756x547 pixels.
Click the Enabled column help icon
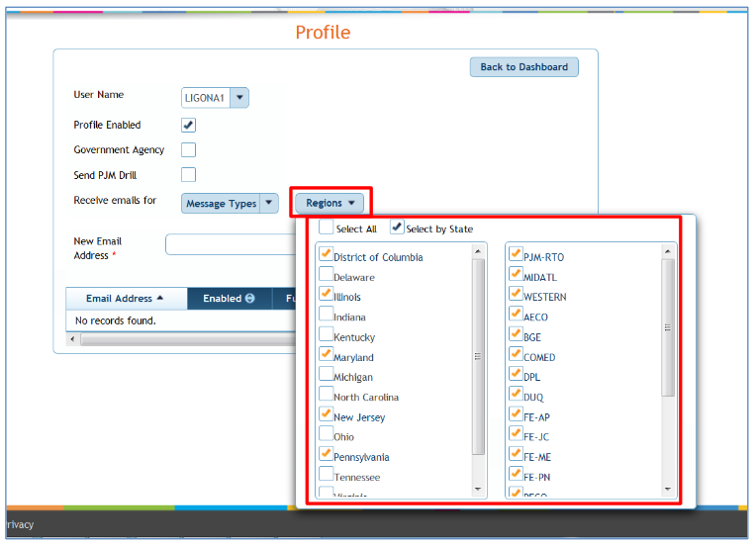pos(250,299)
